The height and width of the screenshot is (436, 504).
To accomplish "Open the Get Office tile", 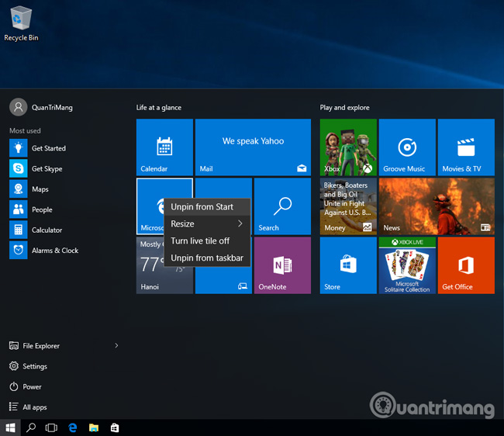I will pos(466,265).
